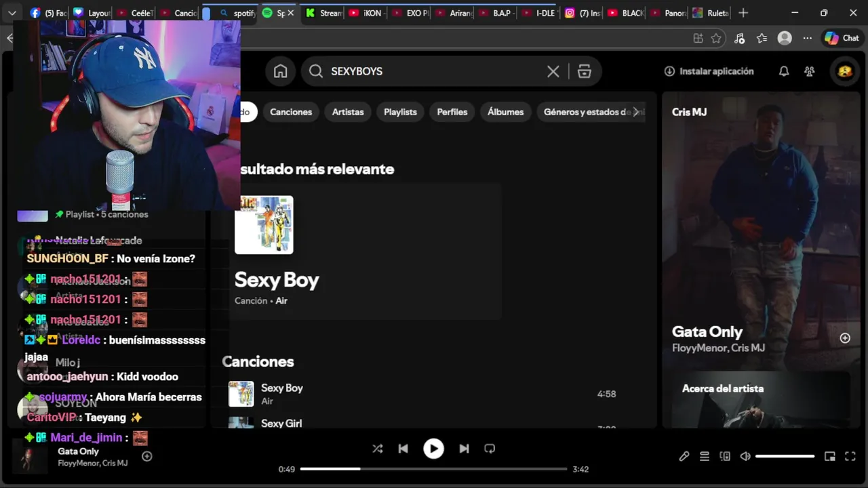Switch to Facebook browser tab
Image resolution: width=868 pixels, height=488 pixels.
click(x=47, y=13)
